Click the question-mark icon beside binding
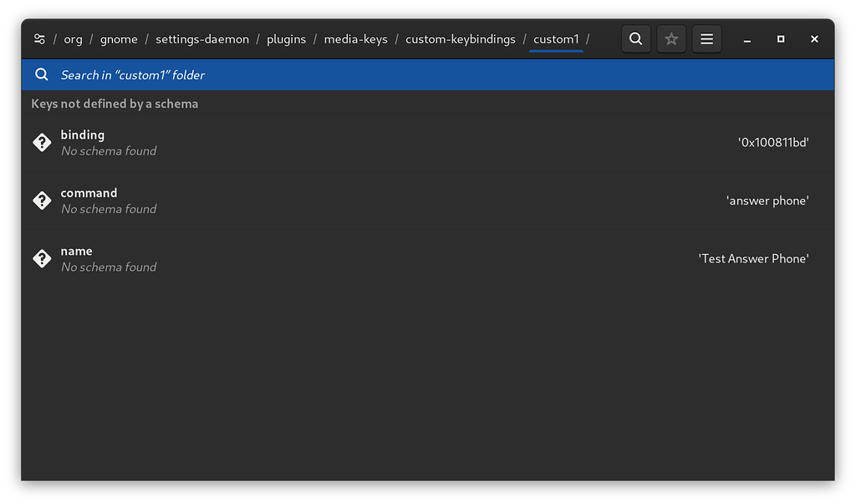Image resolution: width=856 pixels, height=504 pixels. [42, 142]
